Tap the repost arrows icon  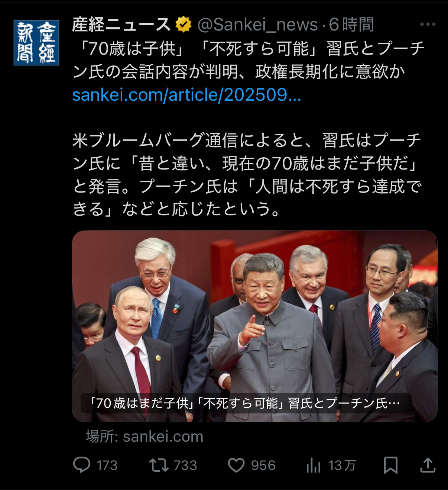[x=159, y=465]
